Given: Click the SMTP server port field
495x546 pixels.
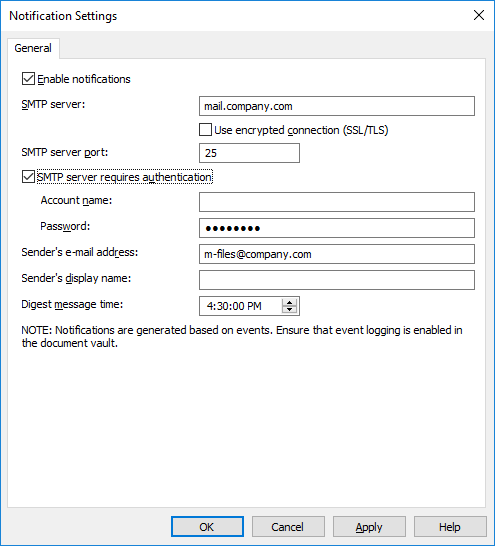Looking at the screenshot, I should (249, 153).
